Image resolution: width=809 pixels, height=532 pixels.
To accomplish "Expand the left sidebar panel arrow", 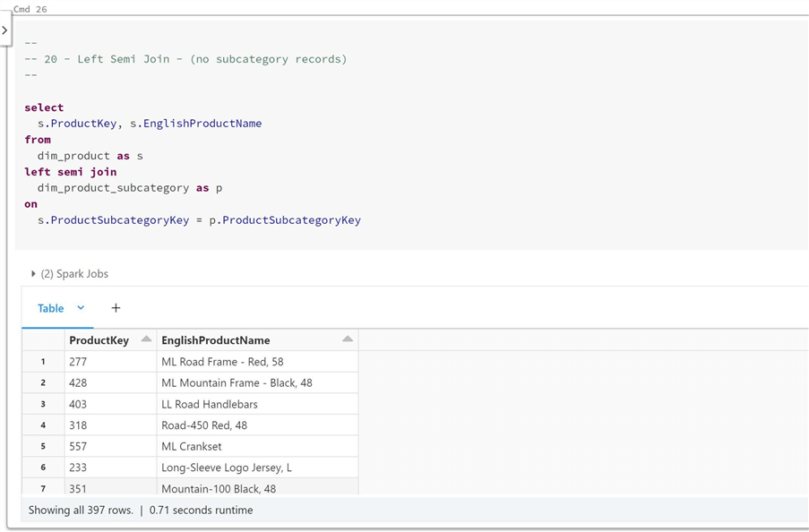I will point(6,29).
